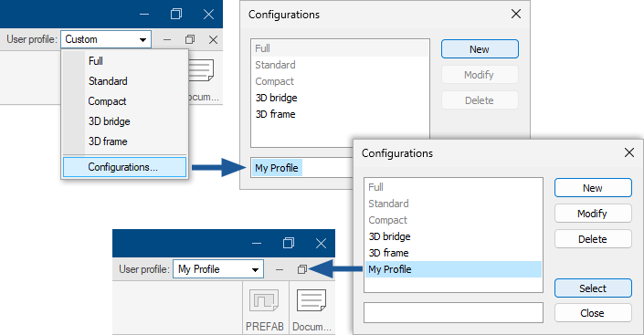The width and height of the screenshot is (644, 335).
Task: Select greyed Full in front dialog list
Action: (453, 187)
